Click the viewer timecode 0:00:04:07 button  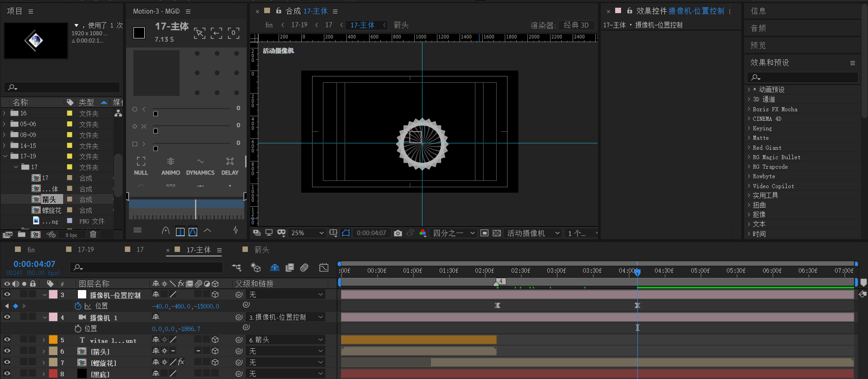pos(371,233)
